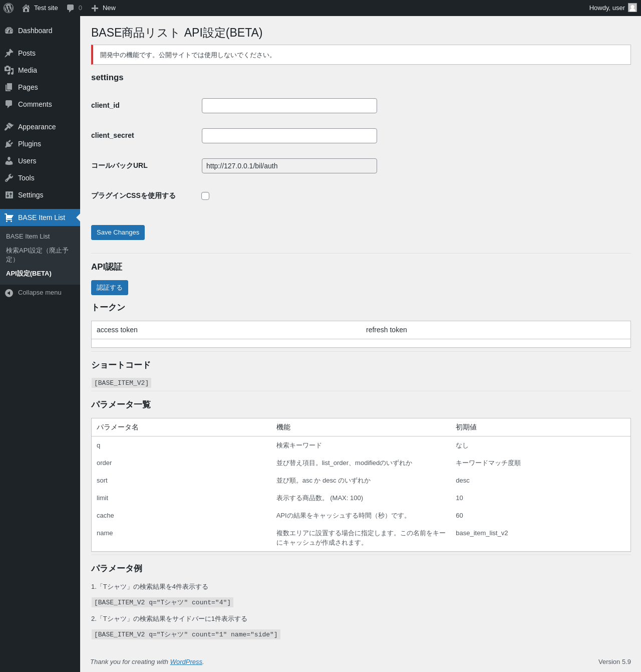Viewport: 641px width, 672px height.
Task: Click the Comments speech bubble sidebar icon
Action: (9, 104)
